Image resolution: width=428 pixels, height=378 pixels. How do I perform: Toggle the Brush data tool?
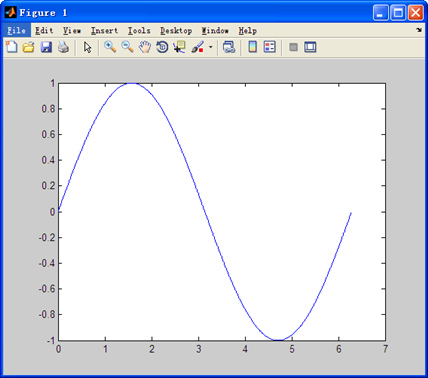(198, 47)
